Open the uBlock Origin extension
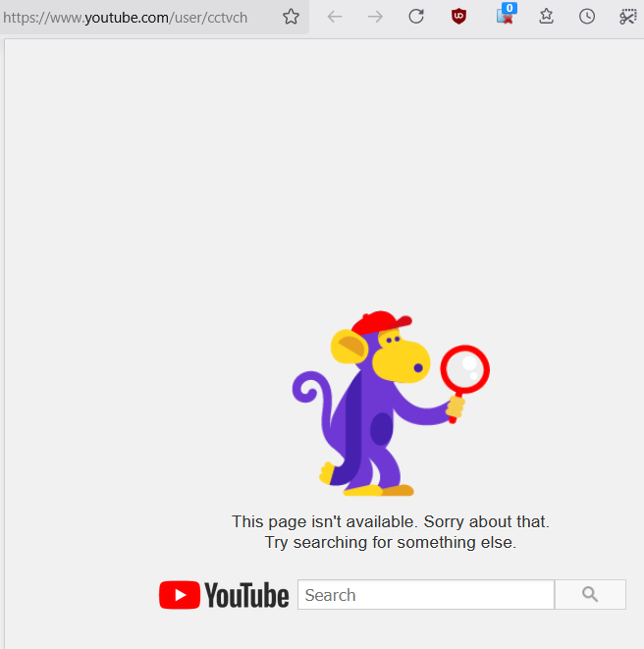 pos(458,17)
